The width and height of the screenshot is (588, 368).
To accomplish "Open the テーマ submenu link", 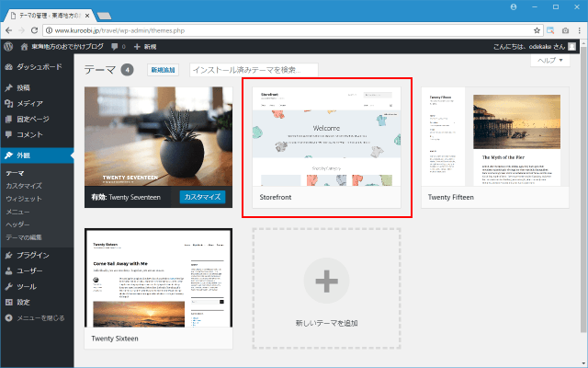I will 15,173.
